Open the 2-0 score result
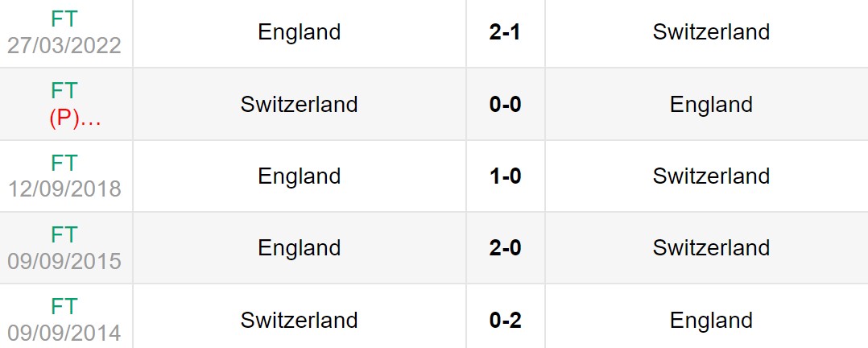The width and height of the screenshot is (868, 348). pyautogui.click(x=506, y=248)
